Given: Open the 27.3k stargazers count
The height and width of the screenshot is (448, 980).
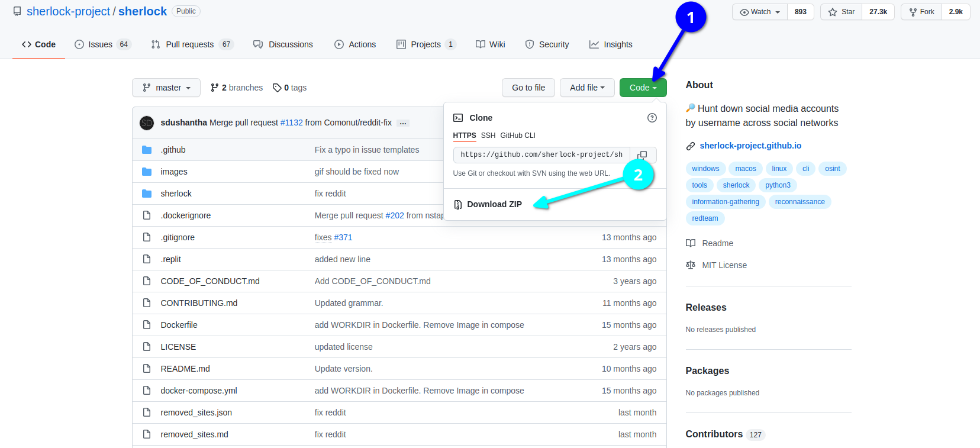Looking at the screenshot, I should 878,12.
